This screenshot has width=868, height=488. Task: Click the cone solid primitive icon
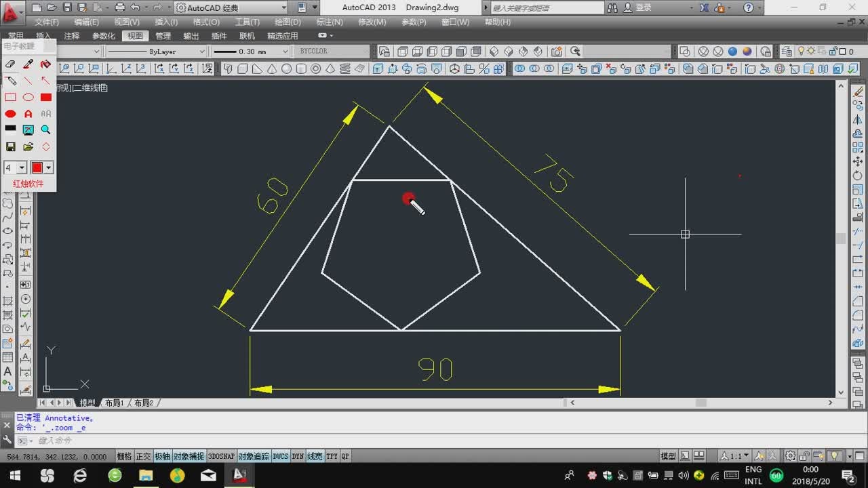tap(272, 68)
